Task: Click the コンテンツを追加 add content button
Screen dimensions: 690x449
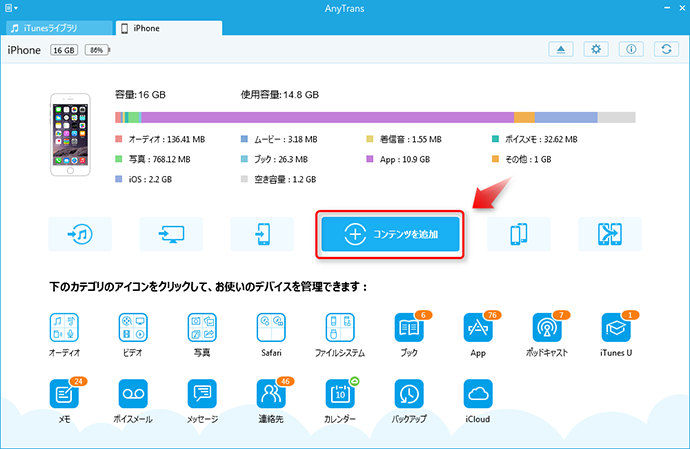Action: tap(390, 234)
